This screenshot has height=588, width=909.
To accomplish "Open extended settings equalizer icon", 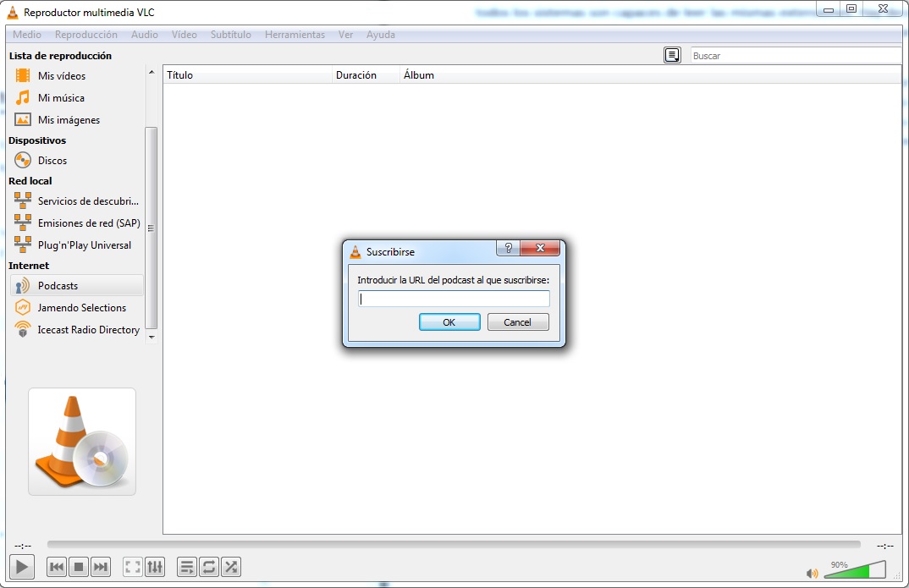I will click(x=155, y=567).
